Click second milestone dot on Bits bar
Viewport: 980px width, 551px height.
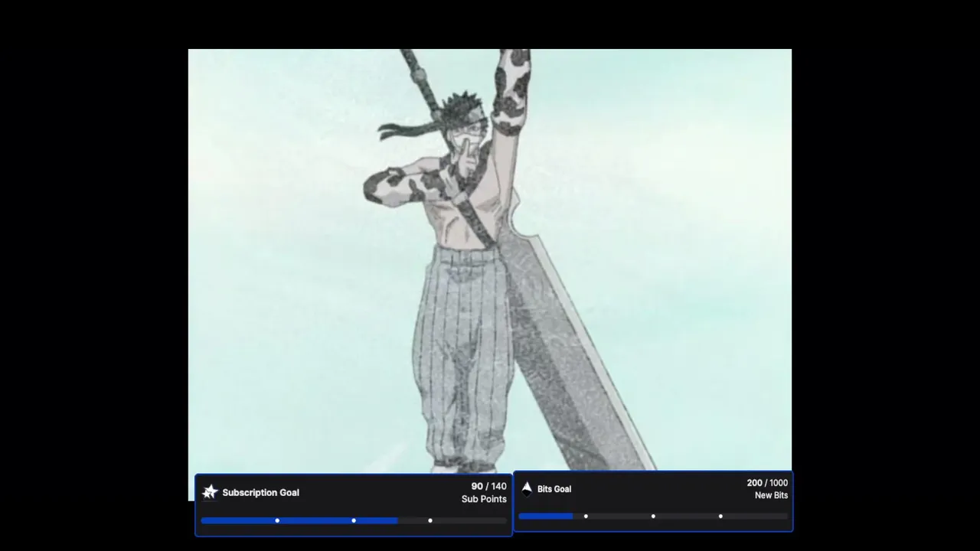[653, 516]
